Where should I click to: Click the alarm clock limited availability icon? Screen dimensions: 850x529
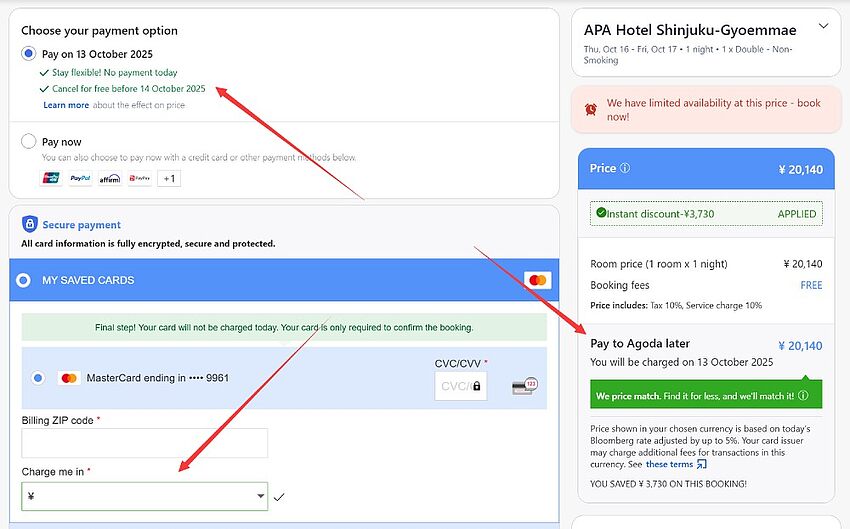point(591,109)
